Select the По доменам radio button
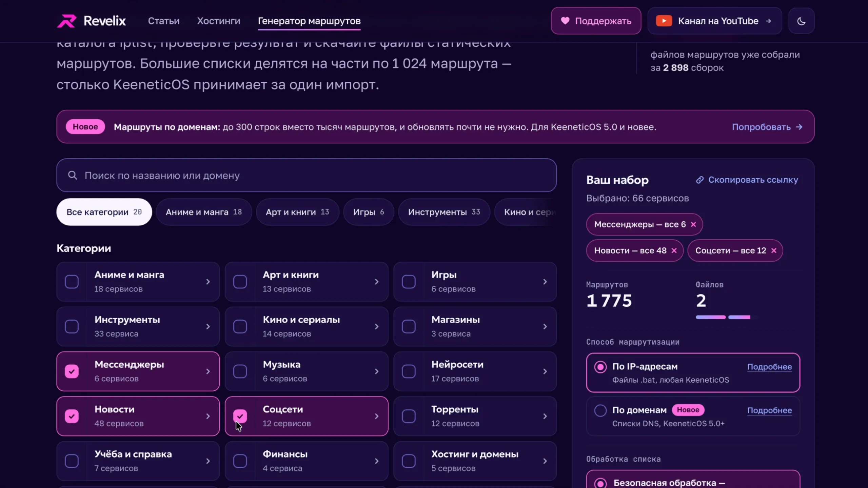Viewport: 868px width, 488px height. (x=600, y=410)
